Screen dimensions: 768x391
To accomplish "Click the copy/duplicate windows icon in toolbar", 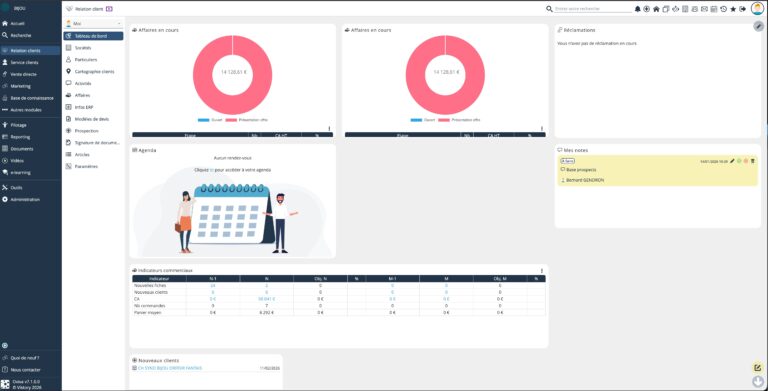I will [666, 9].
